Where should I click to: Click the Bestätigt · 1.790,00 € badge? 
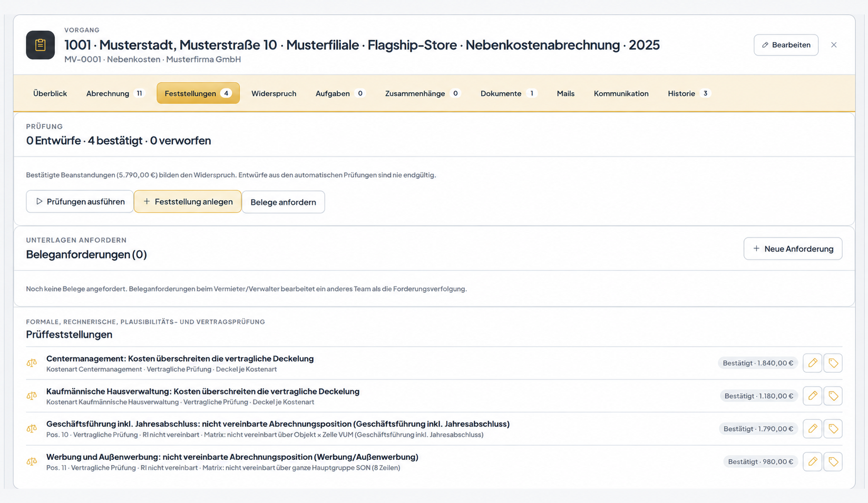coord(758,429)
